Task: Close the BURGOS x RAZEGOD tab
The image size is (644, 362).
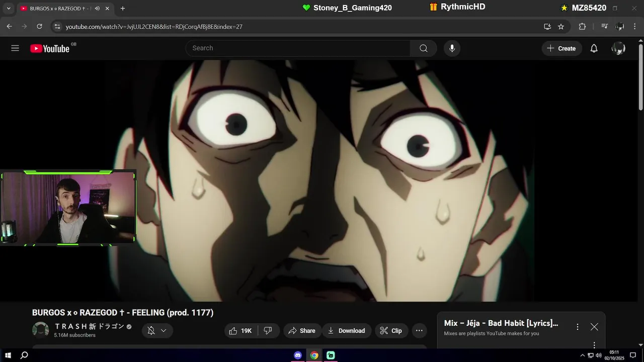Action: click(x=107, y=9)
